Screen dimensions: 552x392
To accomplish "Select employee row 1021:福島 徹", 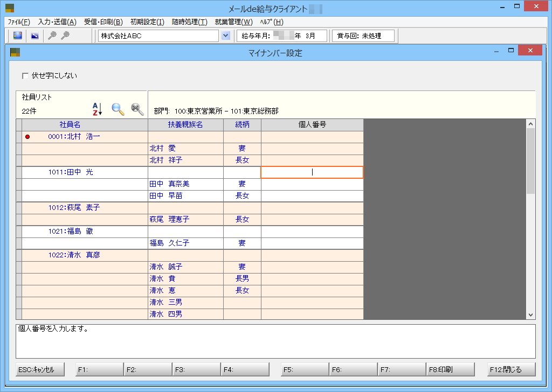I will point(85,231).
